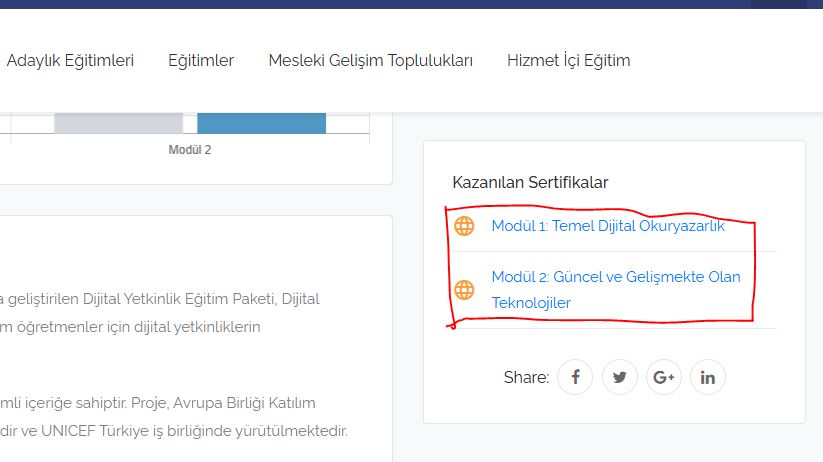Go to the Eğitimler menu item

point(201,61)
